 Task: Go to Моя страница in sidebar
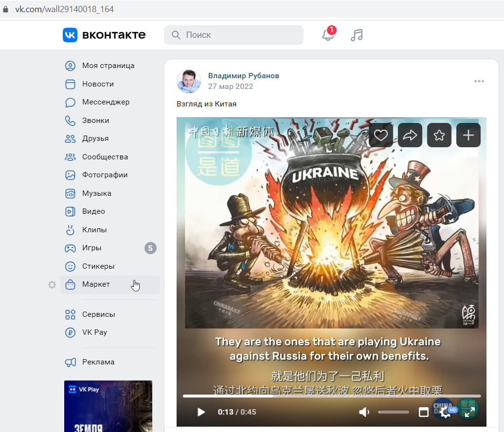[x=110, y=66]
